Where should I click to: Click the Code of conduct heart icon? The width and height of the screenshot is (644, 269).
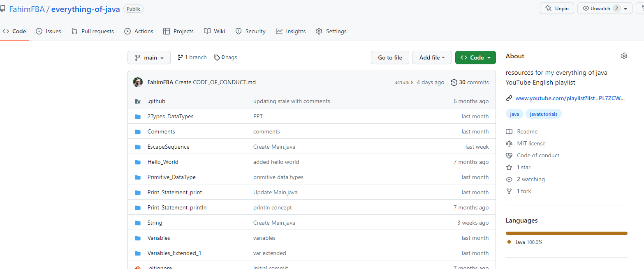click(x=509, y=155)
